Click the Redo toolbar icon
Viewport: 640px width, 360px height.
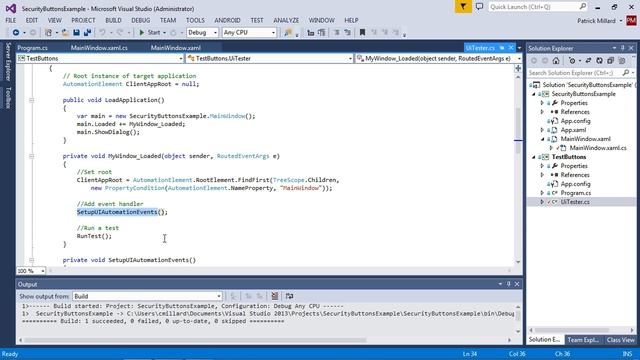pyautogui.click(x=120, y=33)
